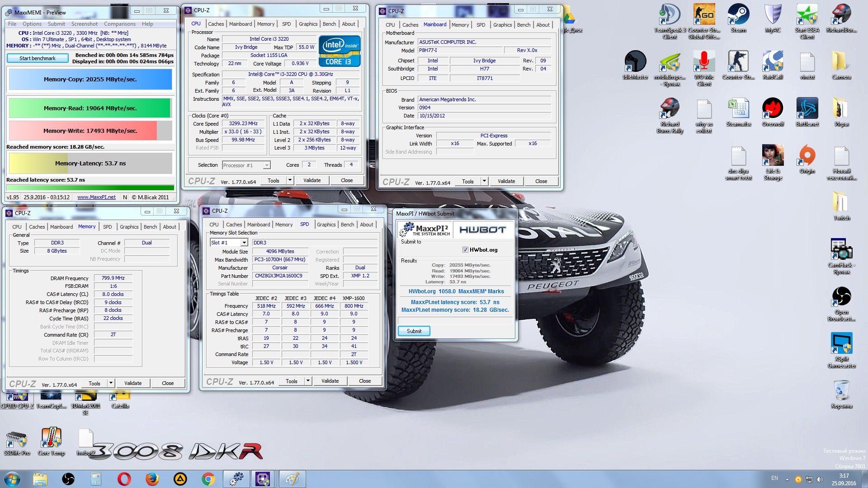Image resolution: width=868 pixels, height=488 pixels.
Task: Open the Steam desktop icon
Action: pos(738,18)
